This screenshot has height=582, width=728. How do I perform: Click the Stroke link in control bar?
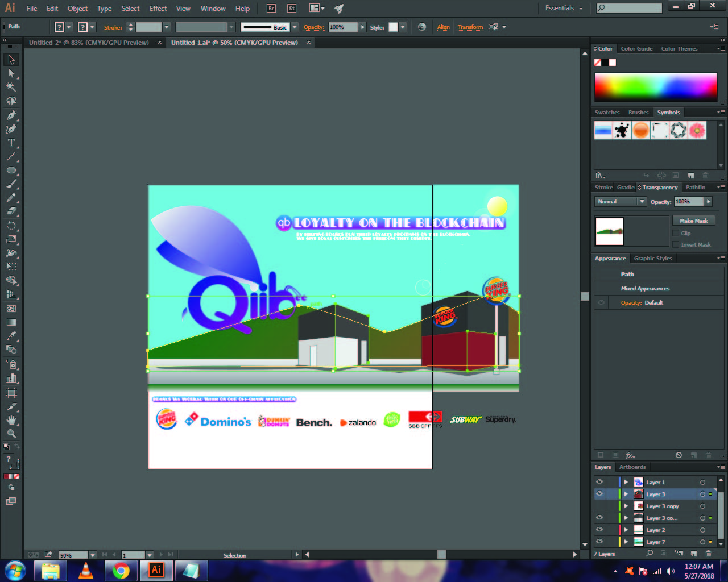[113, 27]
